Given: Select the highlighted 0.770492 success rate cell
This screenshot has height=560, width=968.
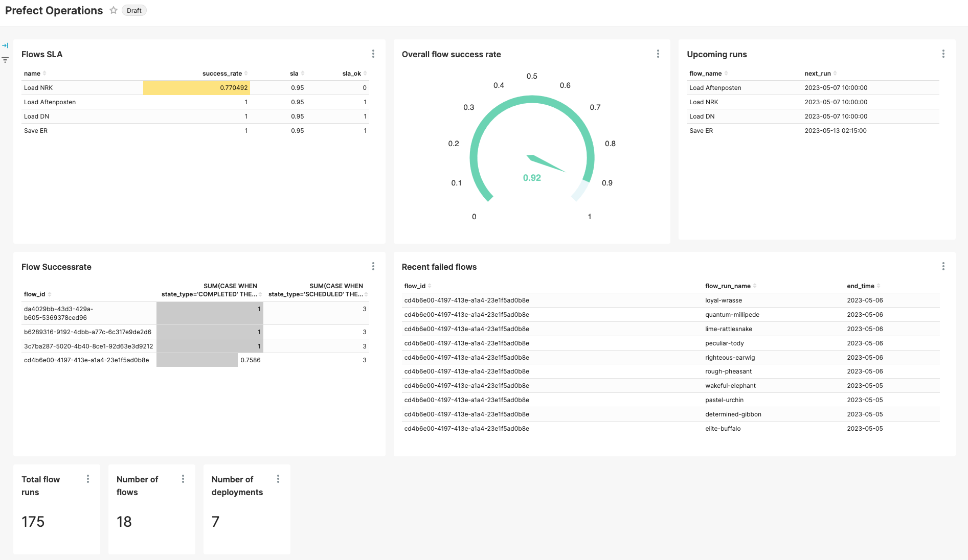Looking at the screenshot, I should 196,88.
